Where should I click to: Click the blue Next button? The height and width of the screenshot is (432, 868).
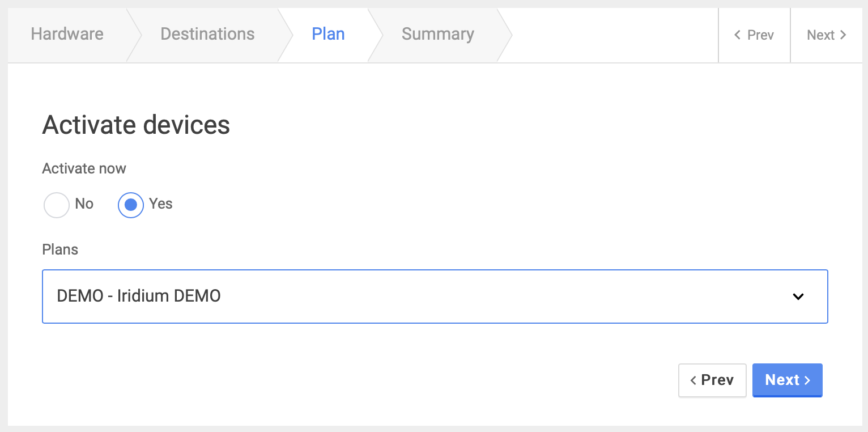787,380
